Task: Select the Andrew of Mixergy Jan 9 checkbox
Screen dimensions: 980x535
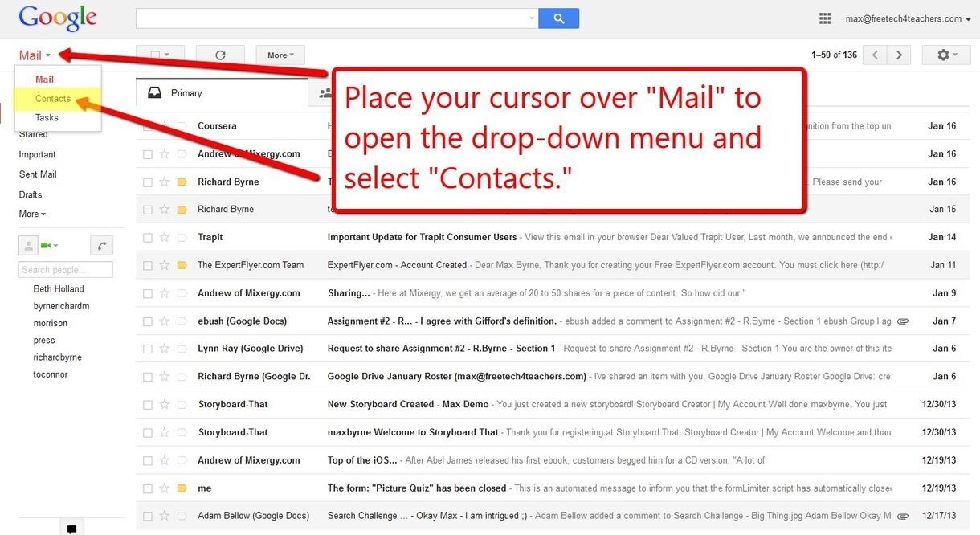Action: [148, 293]
